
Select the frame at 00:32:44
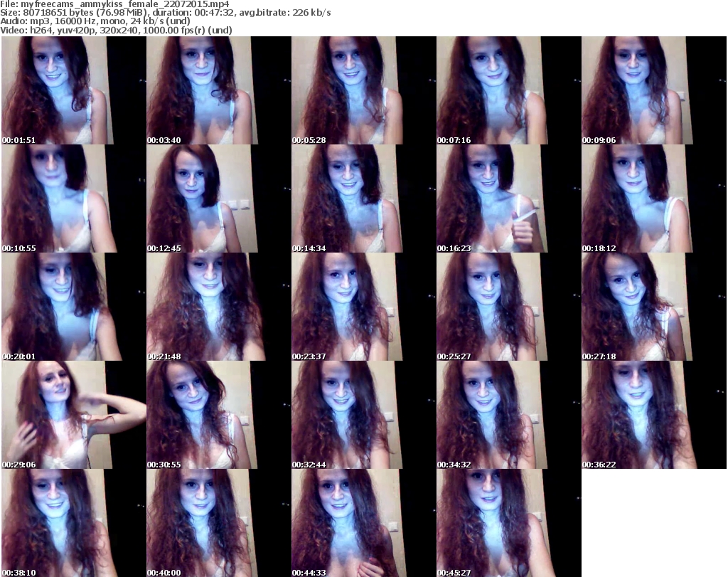363,415
